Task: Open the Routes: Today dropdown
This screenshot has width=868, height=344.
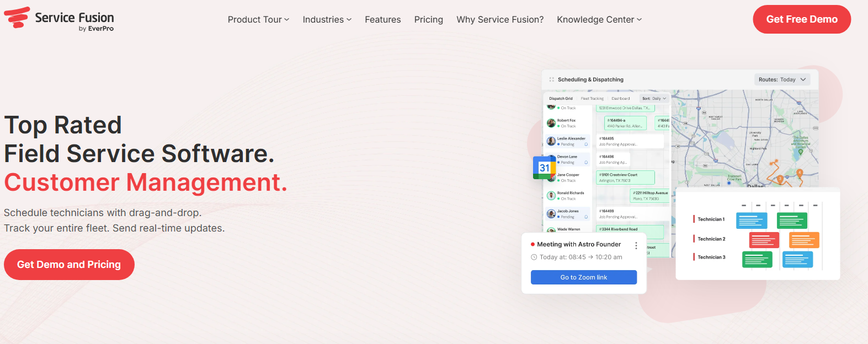Action: 782,79
